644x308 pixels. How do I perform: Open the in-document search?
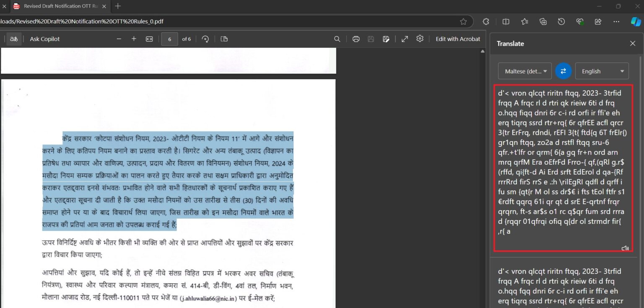(x=337, y=39)
